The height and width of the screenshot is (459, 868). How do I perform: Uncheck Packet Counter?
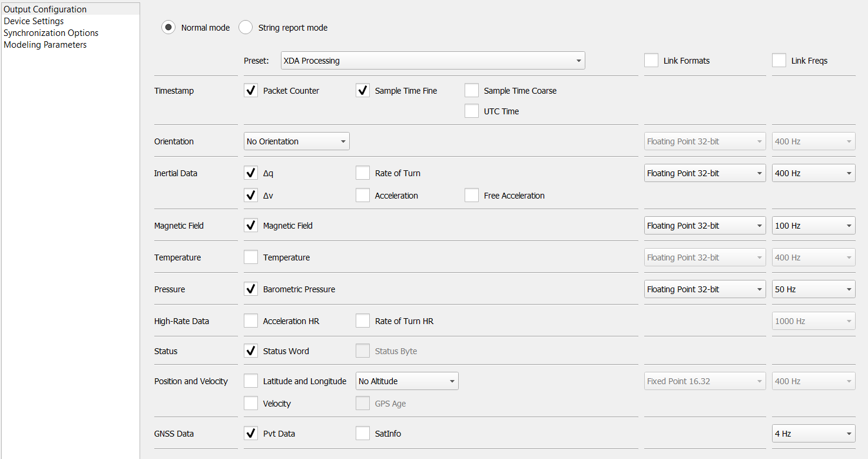[x=251, y=90]
